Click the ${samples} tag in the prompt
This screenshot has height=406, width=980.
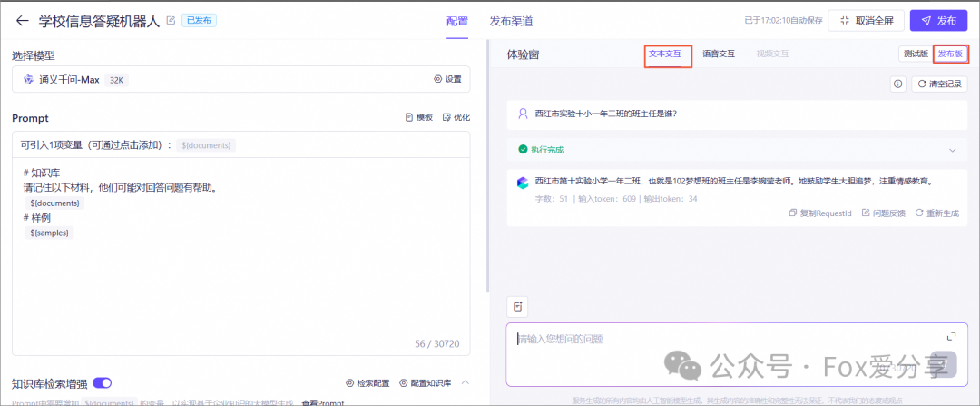pos(50,233)
